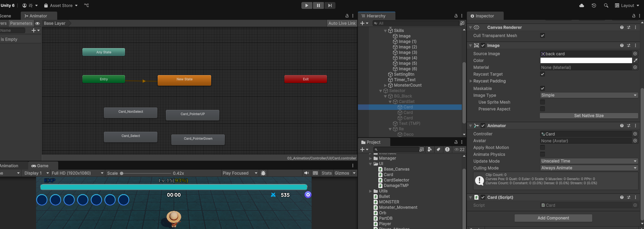Enable the Use Sprite Mesh checkbox

click(543, 102)
